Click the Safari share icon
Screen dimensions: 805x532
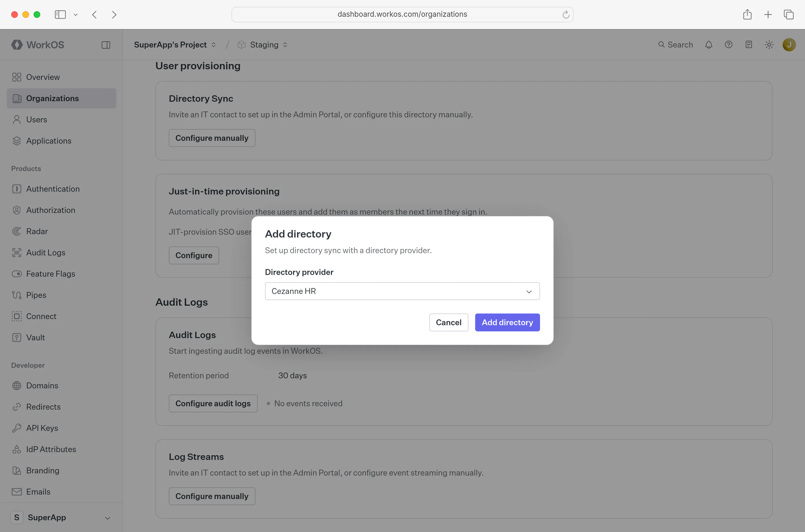[x=747, y=15]
